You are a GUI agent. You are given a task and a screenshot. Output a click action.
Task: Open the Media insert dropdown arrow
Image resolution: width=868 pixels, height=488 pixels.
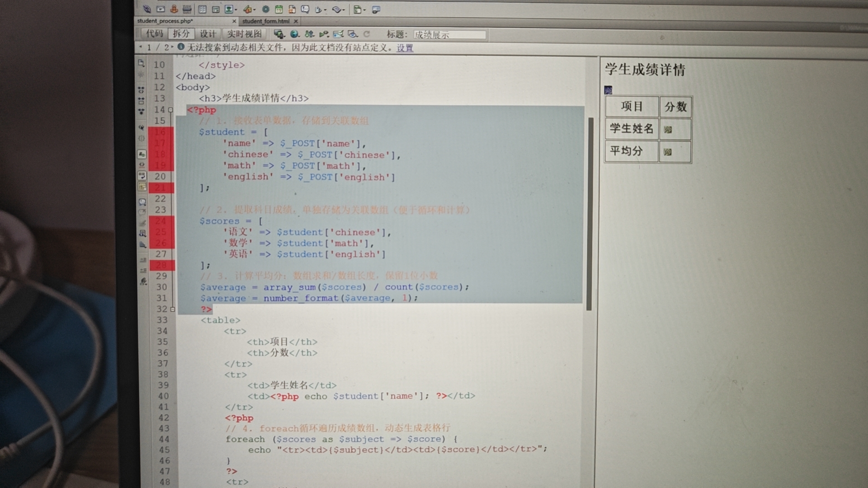[255, 9]
